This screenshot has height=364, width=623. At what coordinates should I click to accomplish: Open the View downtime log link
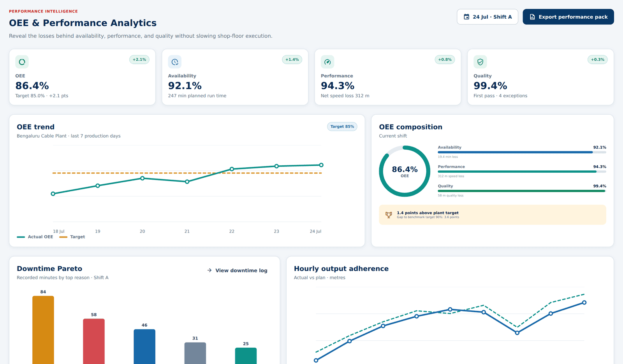point(237,270)
